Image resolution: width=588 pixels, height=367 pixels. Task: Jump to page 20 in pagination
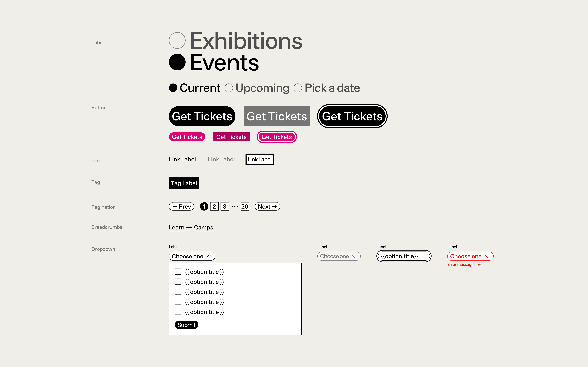point(245,207)
